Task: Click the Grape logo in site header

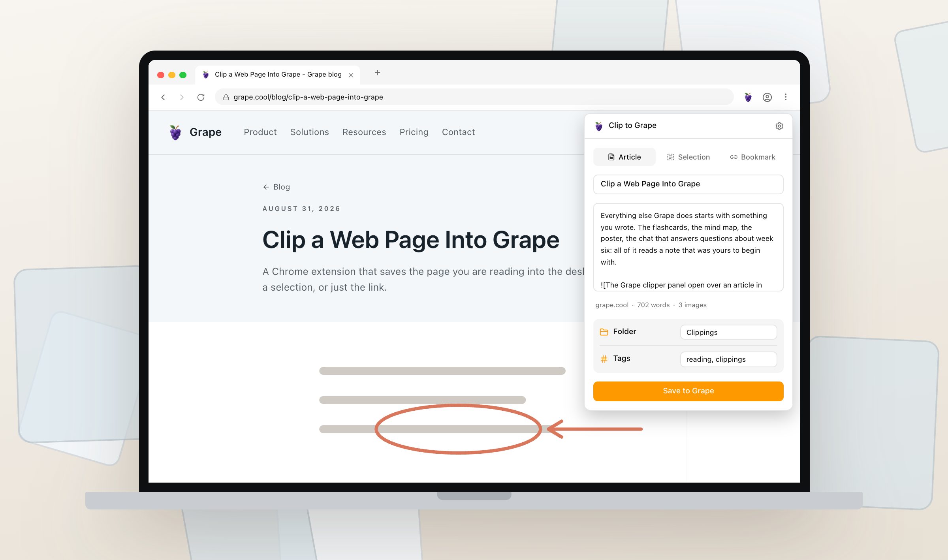Action: click(175, 132)
